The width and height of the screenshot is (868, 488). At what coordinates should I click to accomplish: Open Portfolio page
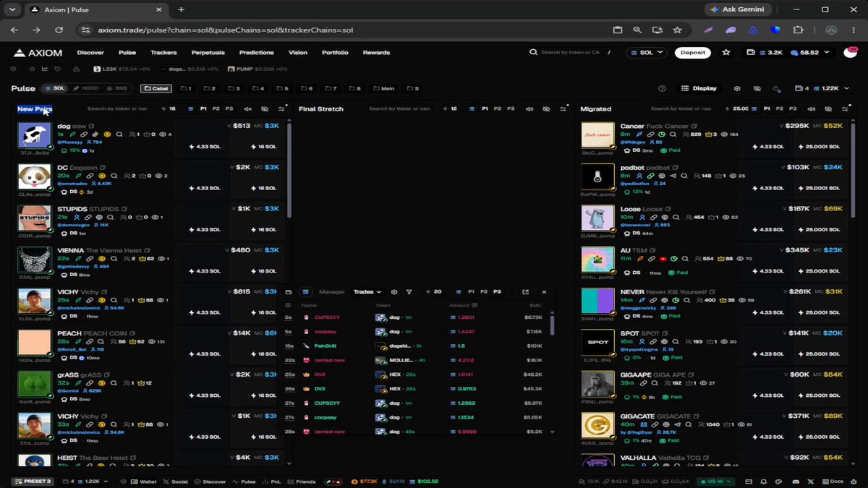(x=335, y=53)
